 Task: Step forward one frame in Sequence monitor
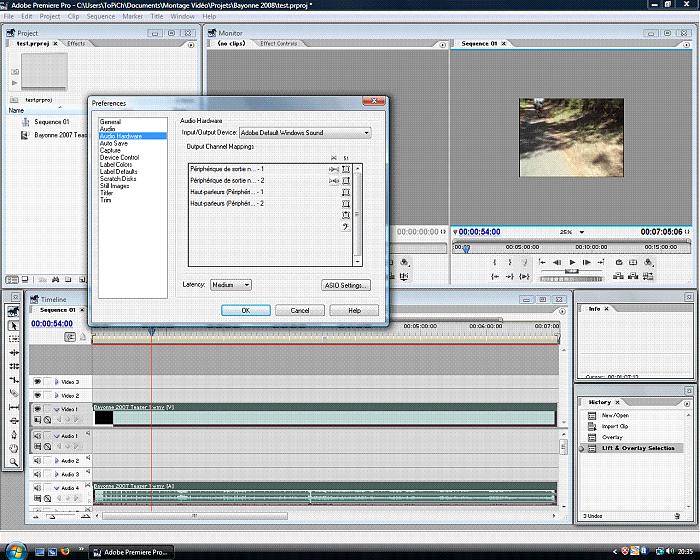tap(587, 263)
